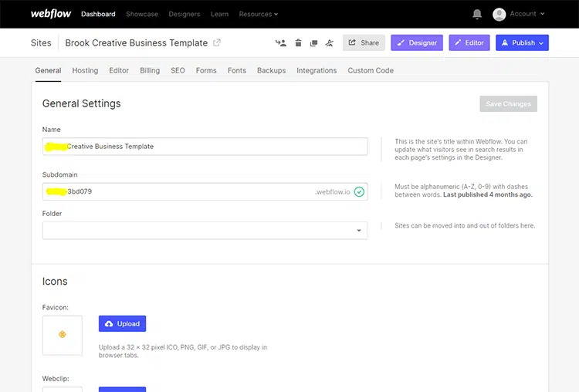The width and height of the screenshot is (579, 392).
Task: Click the account avatar picture
Action: (x=499, y=15)
